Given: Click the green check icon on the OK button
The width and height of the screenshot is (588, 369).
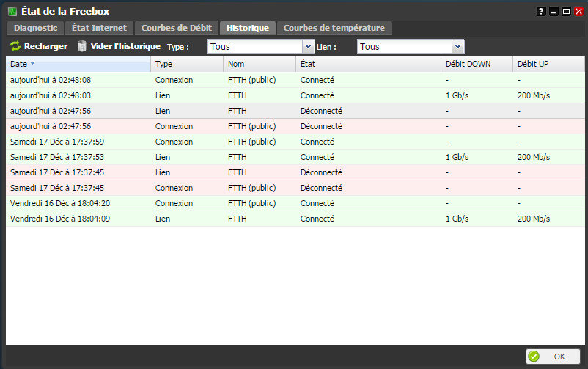Looking at the screenshot, I should 534,357.
